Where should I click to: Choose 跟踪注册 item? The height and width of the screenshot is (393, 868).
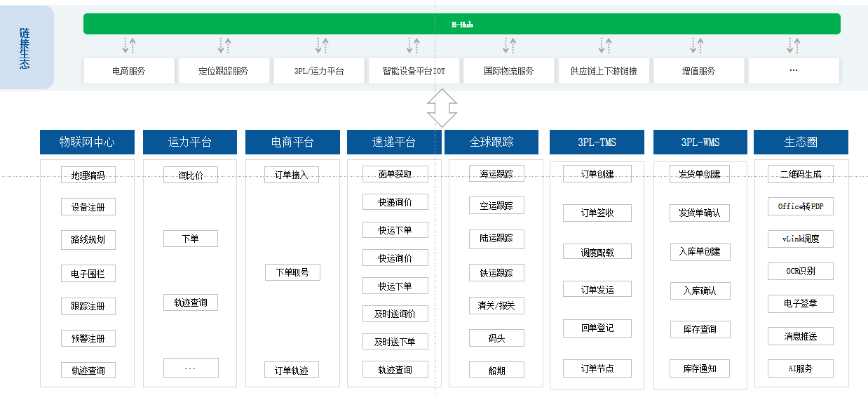tap(88, 307)
